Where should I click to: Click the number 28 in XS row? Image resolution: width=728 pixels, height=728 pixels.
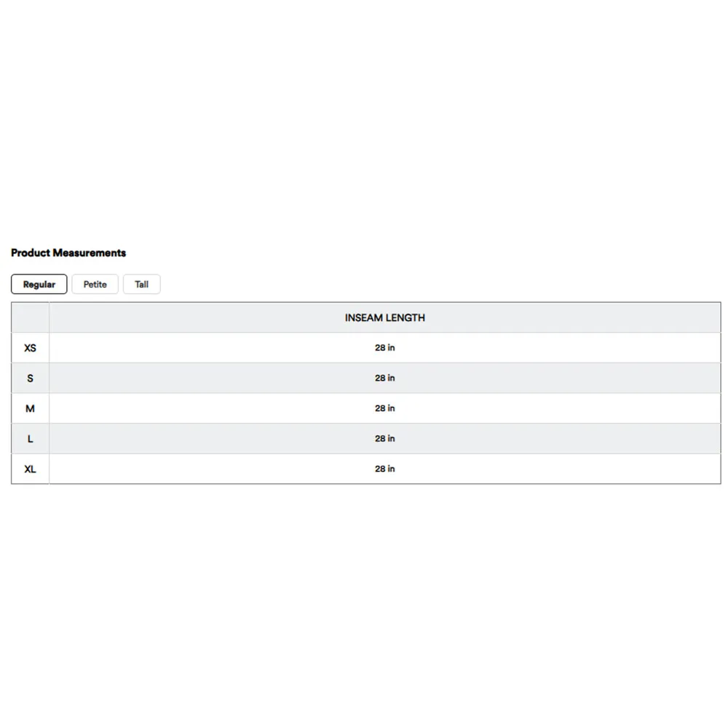[380, 348]
